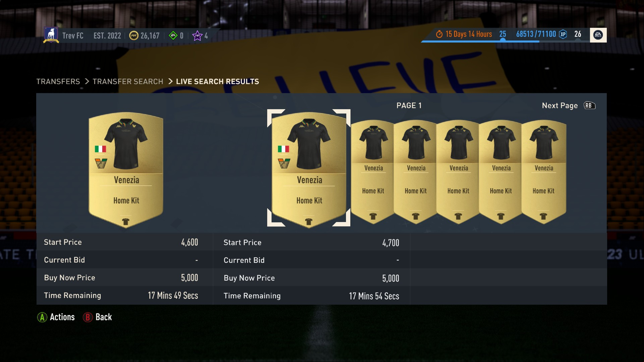Click the red B Back button icon
Image resolution: width=644 pixels, height=362 pixels.
click(88, 317)
